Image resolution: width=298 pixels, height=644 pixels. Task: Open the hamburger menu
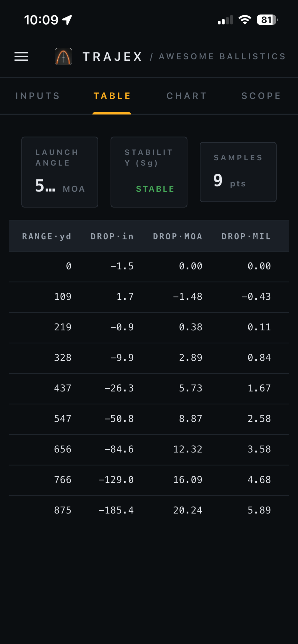pyautogui.click(x=21, y=57)
